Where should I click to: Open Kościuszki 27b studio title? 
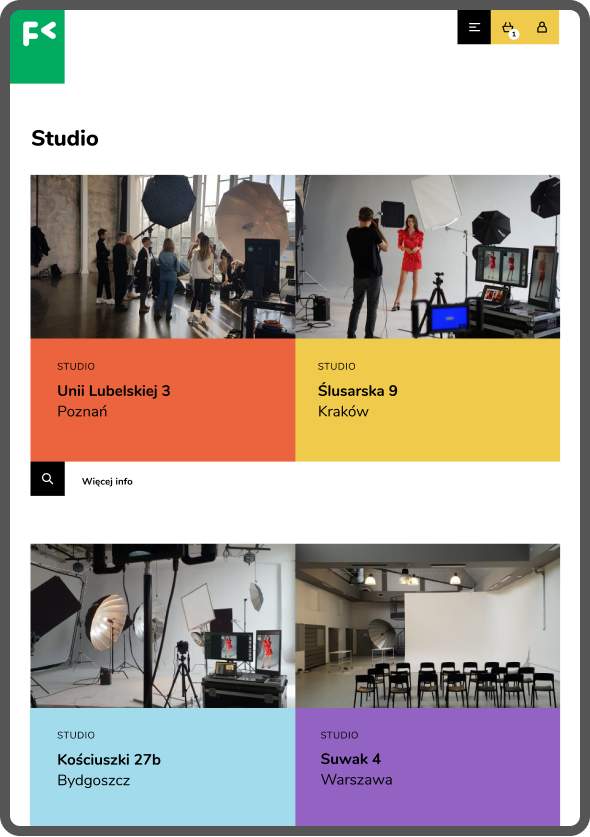click(109, 759)
